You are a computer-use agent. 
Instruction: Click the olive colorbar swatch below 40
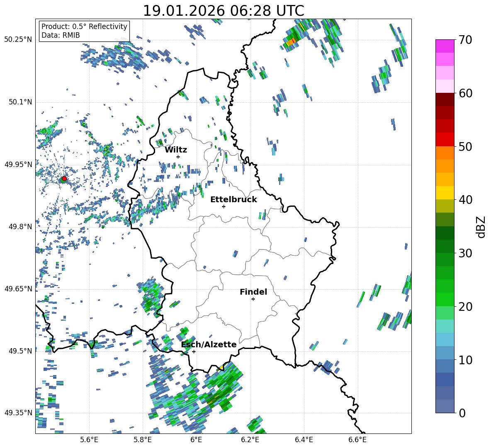(x=445, y=206)
